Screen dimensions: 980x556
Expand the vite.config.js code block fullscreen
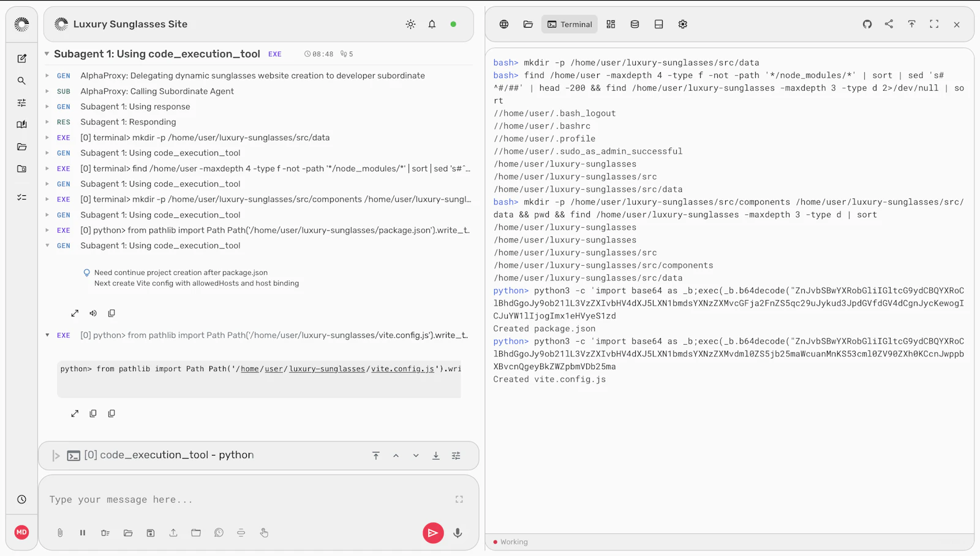pos(75,413)
